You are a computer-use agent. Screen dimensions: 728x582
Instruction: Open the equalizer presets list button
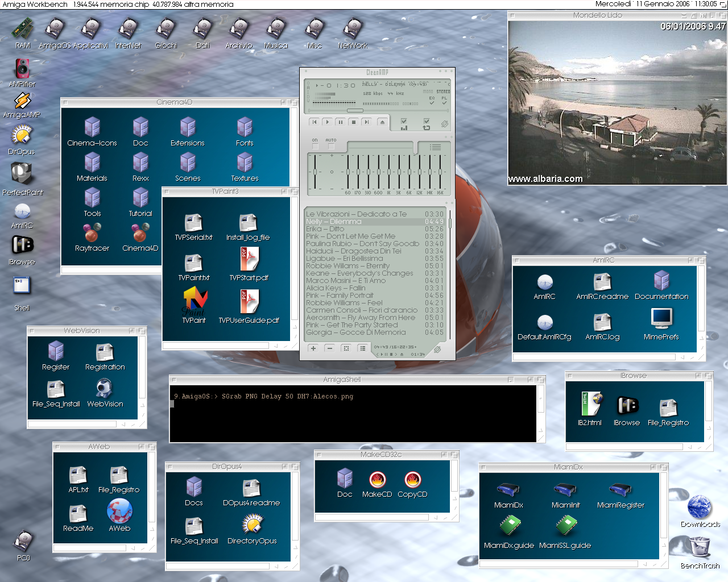(x=435, y=147)
